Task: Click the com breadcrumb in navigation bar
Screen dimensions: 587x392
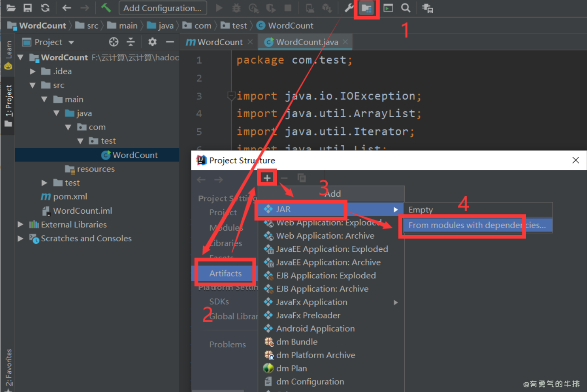Action: pyautogui.click(x=197, y=25)
